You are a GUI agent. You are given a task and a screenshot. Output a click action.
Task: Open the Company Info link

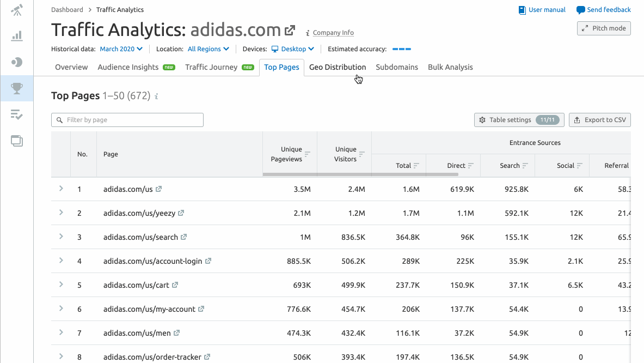tap(333, 33)
